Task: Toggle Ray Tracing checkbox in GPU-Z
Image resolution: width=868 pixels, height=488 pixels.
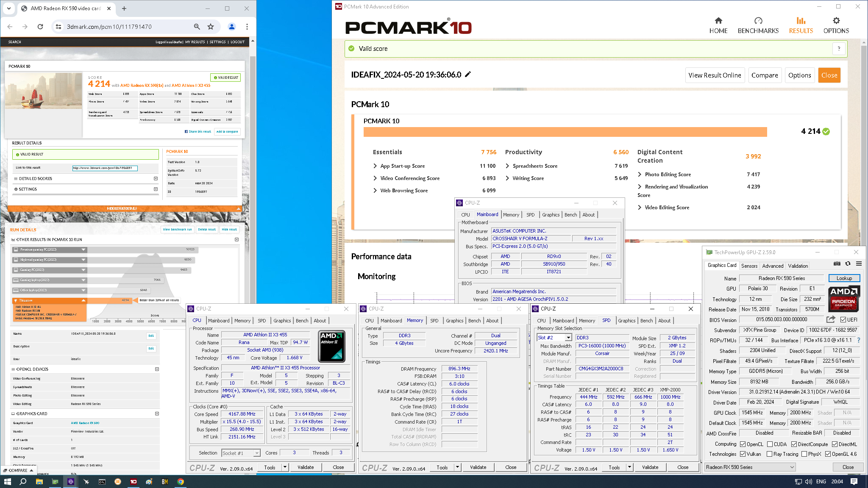Action: [x=769, y=454]
